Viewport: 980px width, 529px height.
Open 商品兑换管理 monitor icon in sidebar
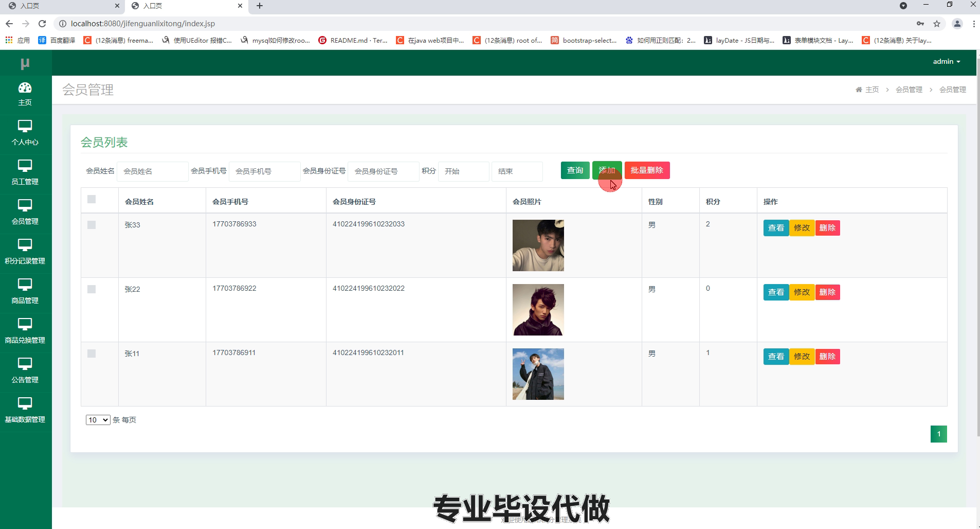point(25,324)
